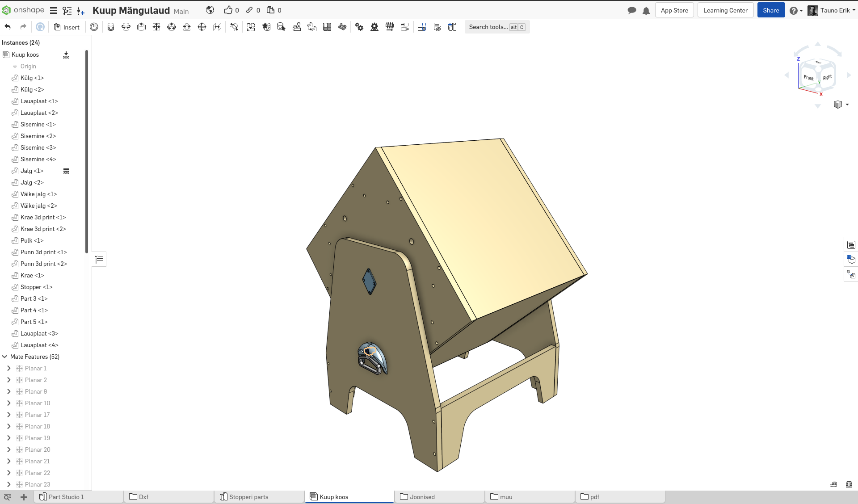Open the comments speech bubble
The width and height of the screenshot is (858, 504).
point(632,10)
